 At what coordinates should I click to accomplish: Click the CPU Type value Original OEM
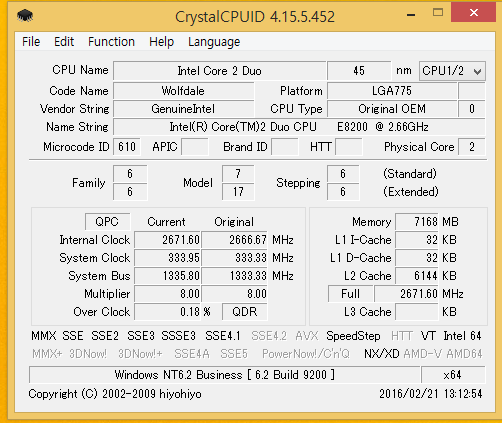392,109
